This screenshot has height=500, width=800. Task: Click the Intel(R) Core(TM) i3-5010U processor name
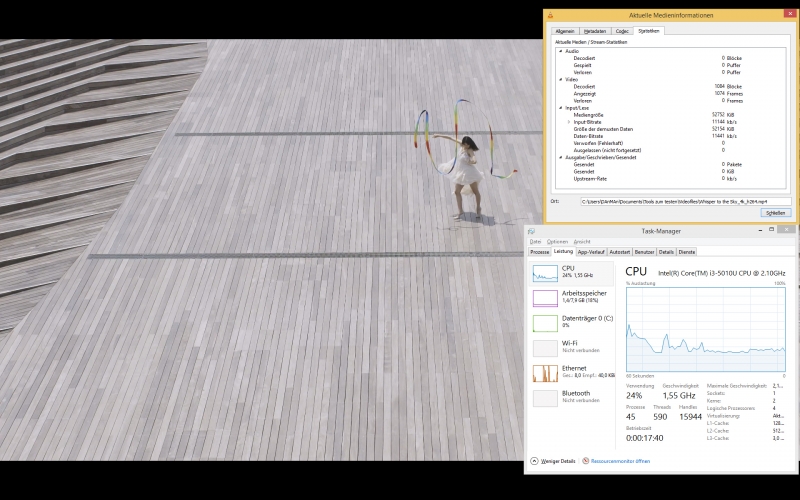[x=721, y=273]
